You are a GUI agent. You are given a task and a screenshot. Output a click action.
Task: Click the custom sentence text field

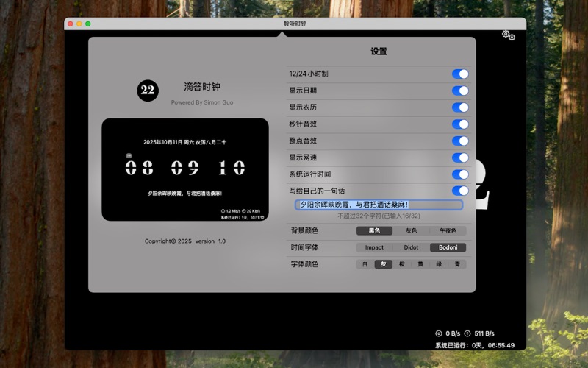click(x=379, y=205)
